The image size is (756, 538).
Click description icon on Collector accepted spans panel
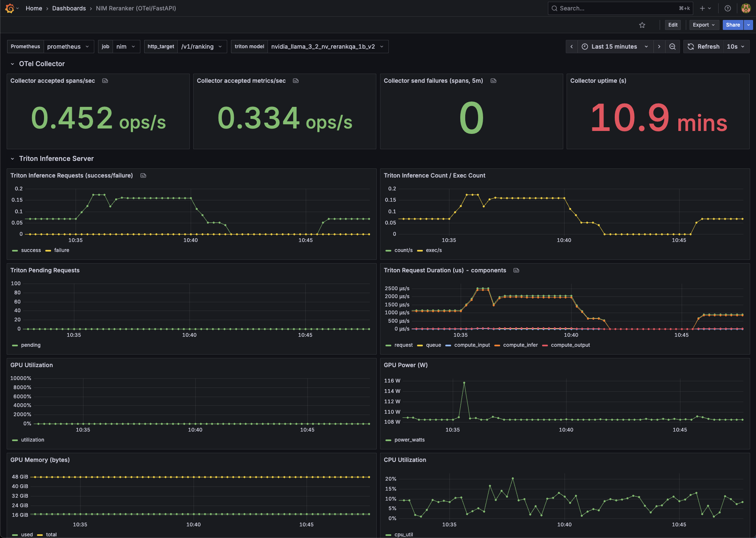105,81
